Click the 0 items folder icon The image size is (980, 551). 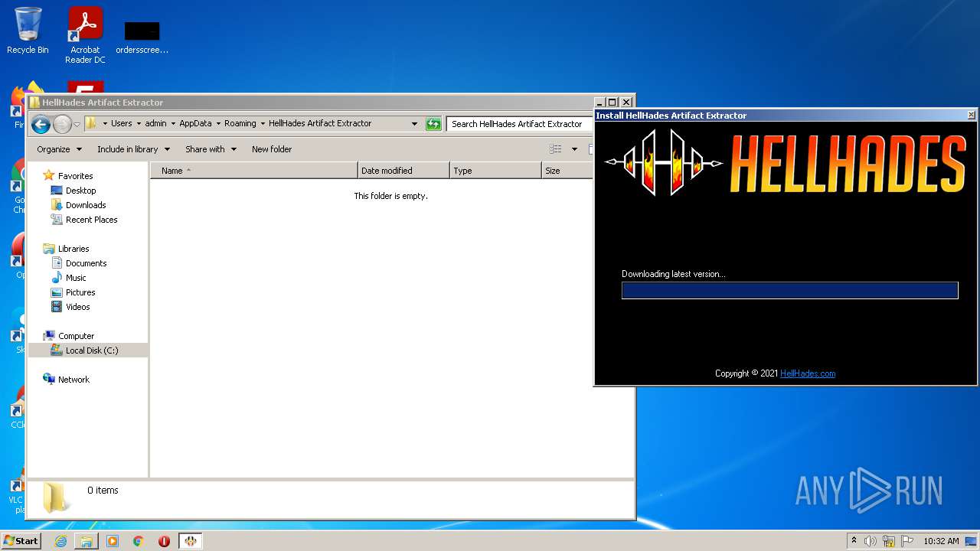tap(56, 497)
